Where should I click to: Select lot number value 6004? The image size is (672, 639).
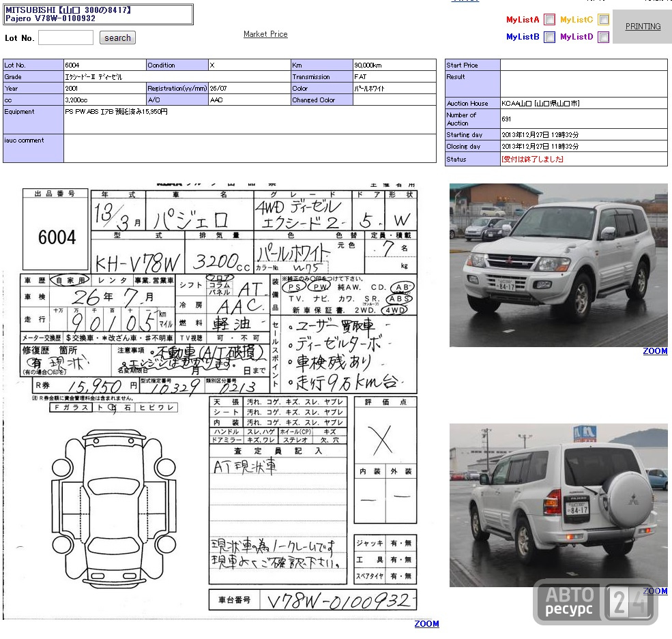tap(72, 65)
